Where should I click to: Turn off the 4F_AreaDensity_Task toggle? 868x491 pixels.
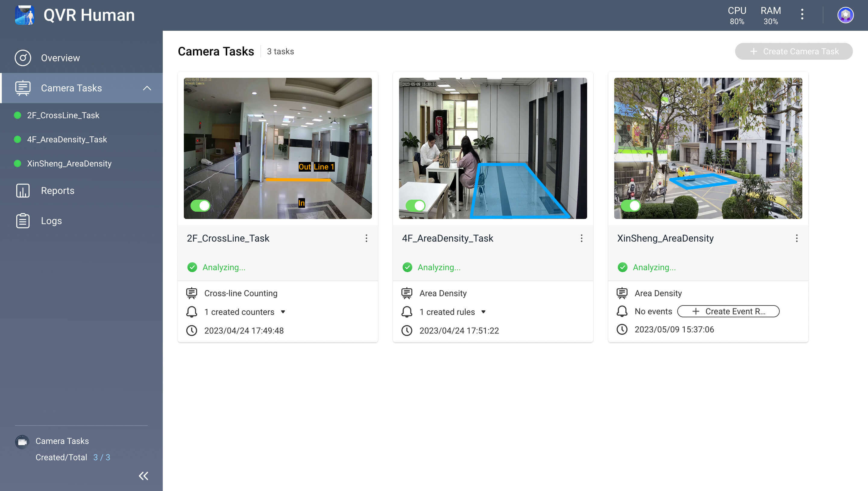(415, 205)
